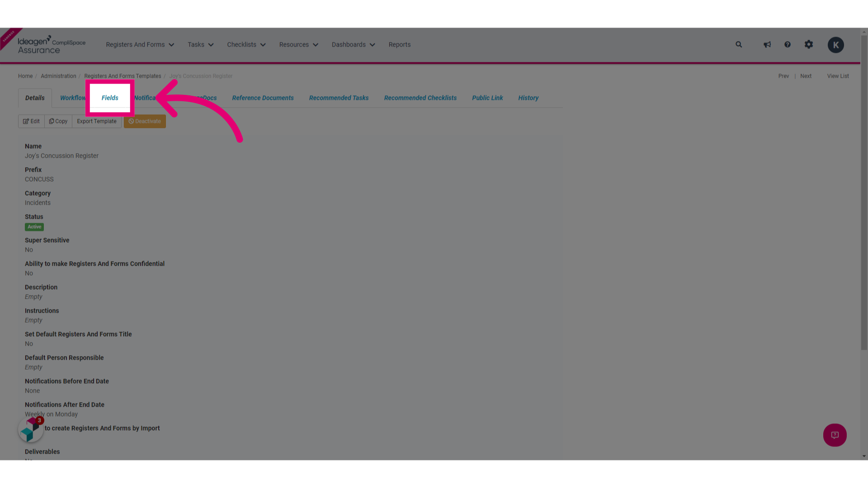
Task: Click the Ideagen CompliSpace Assurance logo
Action: click(x=52, y=45)
